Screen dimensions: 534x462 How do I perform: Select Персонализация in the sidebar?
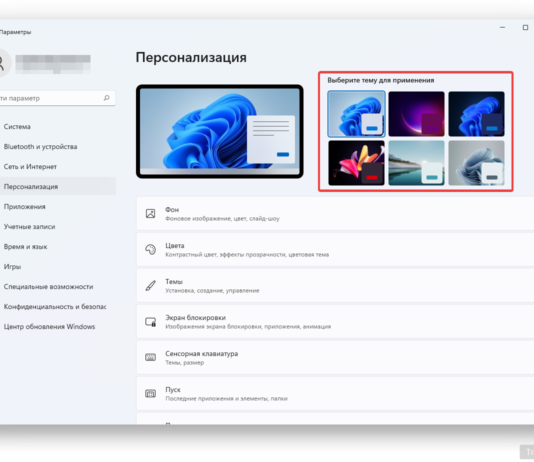point(58,187)
